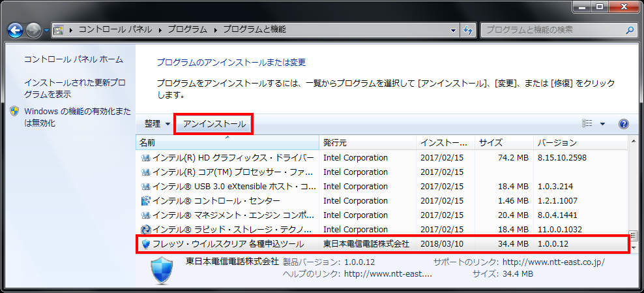644x293 pixels.
Task: Click the アンインストール button
Action: pos(214,124)
